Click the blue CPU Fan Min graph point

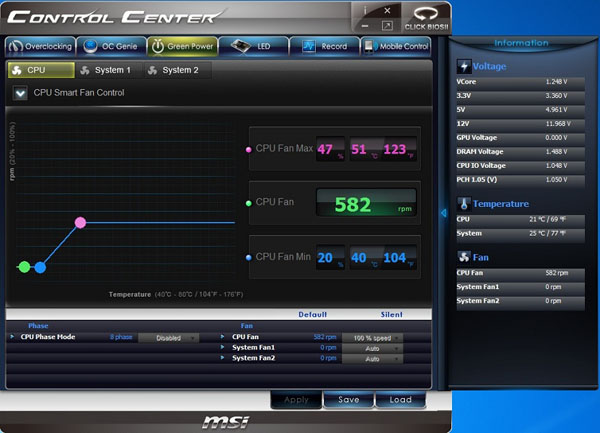[x=40, y=267]
